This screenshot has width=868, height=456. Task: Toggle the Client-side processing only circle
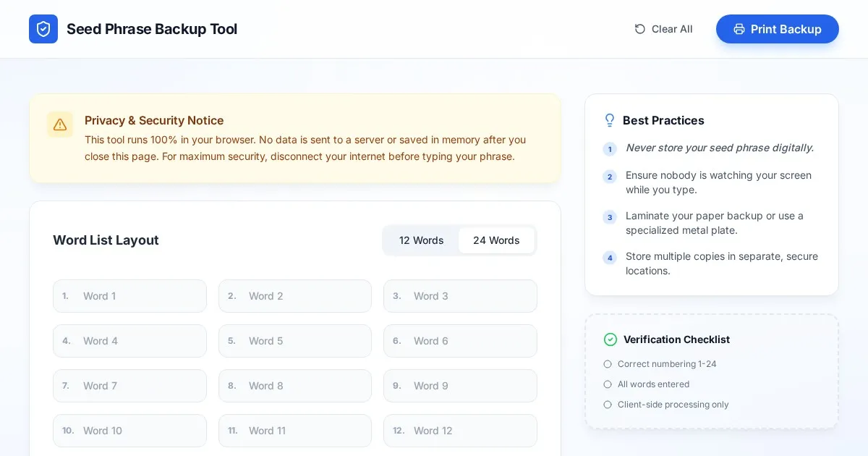[608, 405]
